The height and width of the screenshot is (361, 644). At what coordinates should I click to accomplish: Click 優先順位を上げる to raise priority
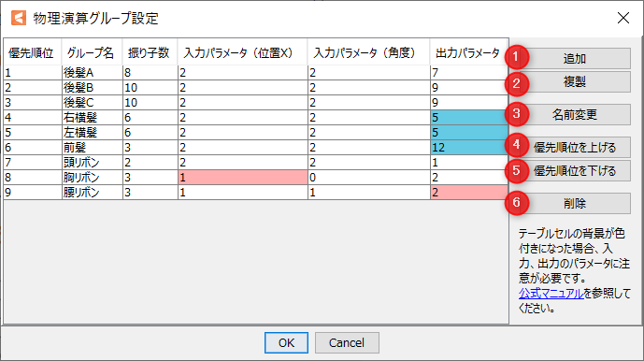click(574, 147)
